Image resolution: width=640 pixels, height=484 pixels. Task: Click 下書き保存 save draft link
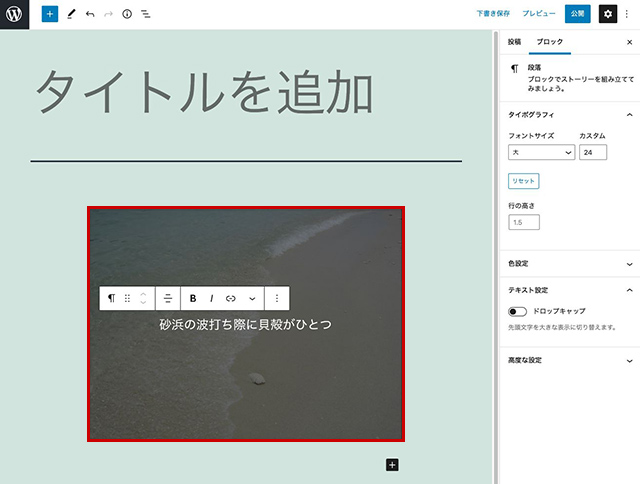493,14
